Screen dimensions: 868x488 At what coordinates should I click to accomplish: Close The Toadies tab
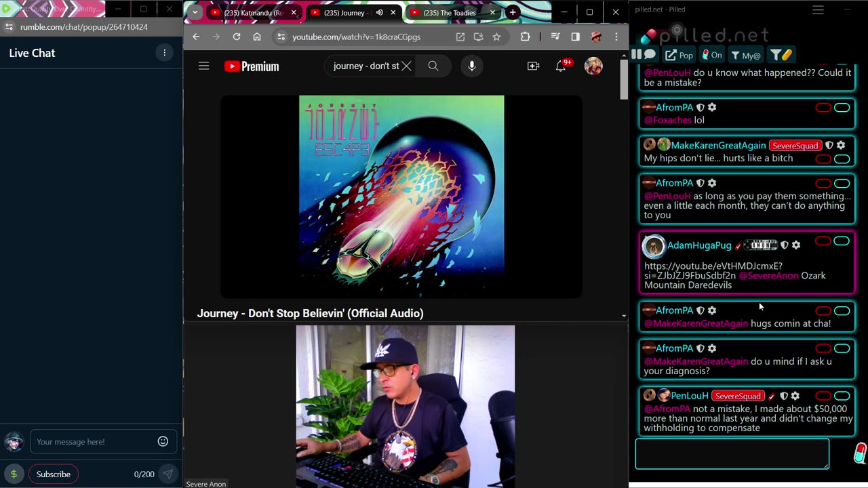492,12
